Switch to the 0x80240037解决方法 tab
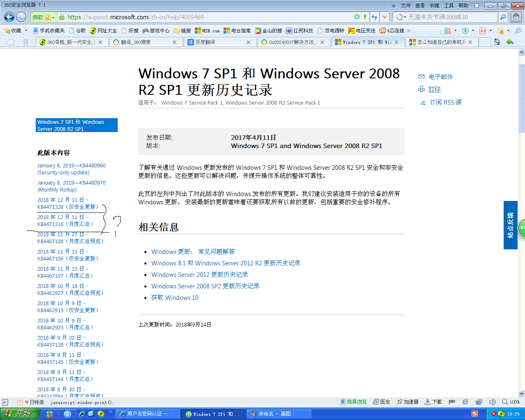Viewport: 525px width, 420px height. (x=293, y=42)
